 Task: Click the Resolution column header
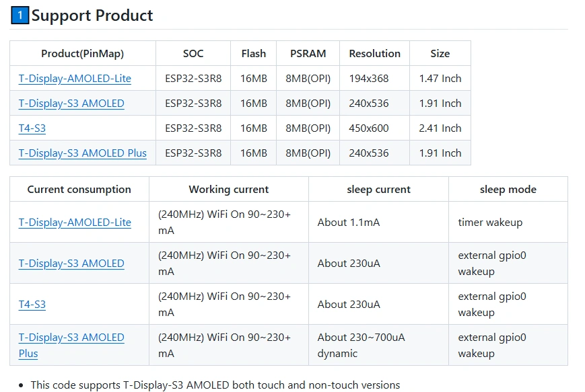374,54
